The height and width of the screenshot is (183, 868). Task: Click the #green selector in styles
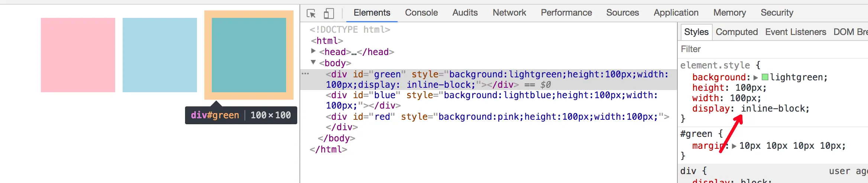pos(696,134)
